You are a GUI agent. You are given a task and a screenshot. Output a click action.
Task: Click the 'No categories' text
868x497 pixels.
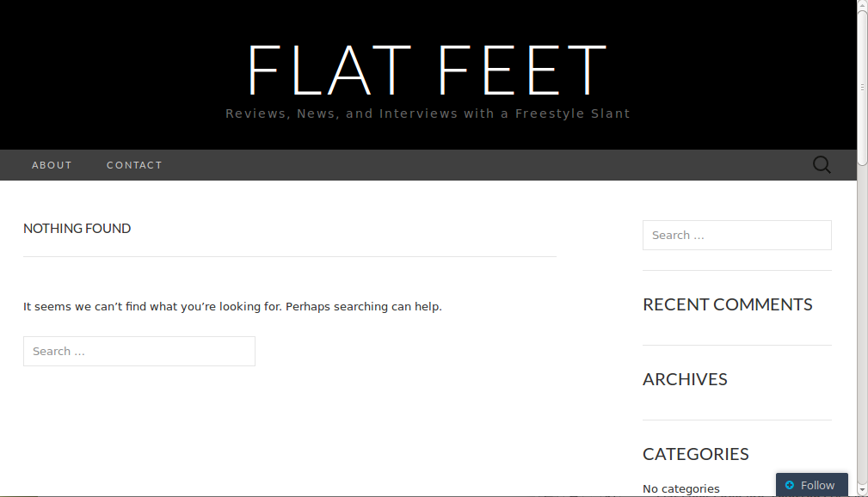(680, 488)
